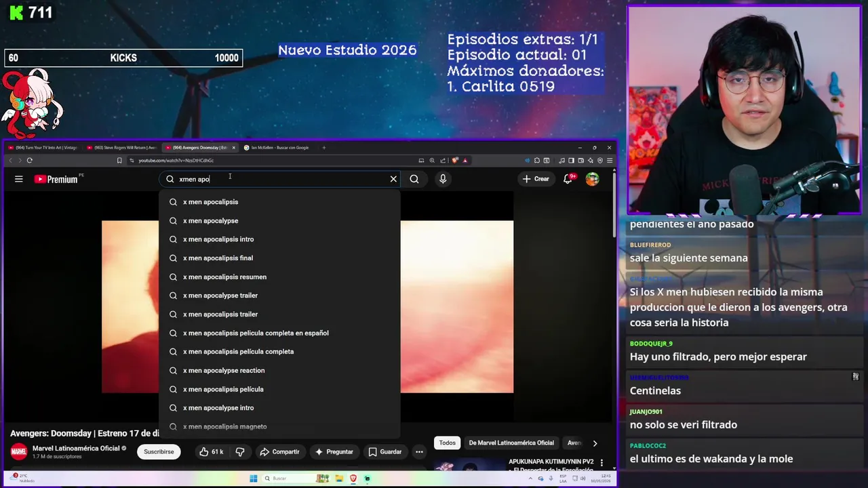Run the search with magnifier button
Image resolution: width=868 pixels, height=488 pixels.
pos(414,179)
